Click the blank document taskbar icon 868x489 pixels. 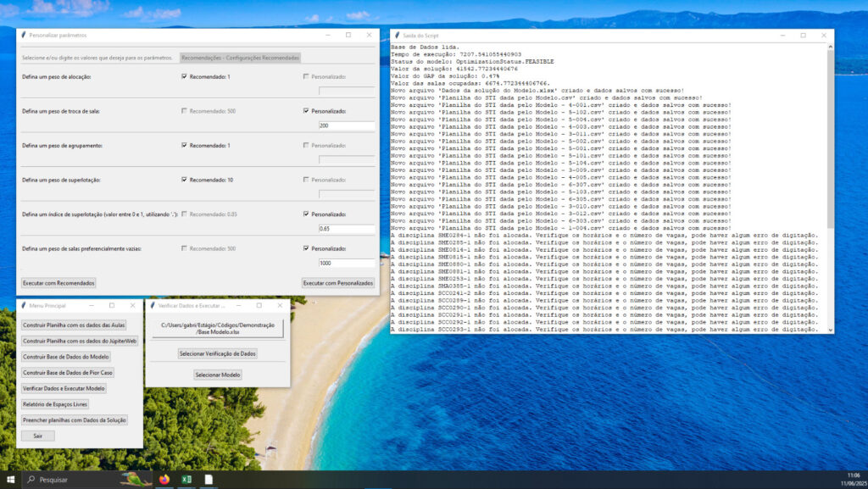tap(208, 480)
